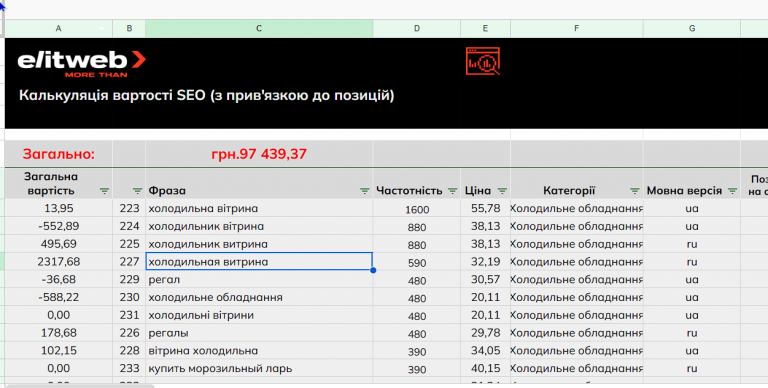Select column G header
The image size is (768, 388).
click(x=692, y=28)
